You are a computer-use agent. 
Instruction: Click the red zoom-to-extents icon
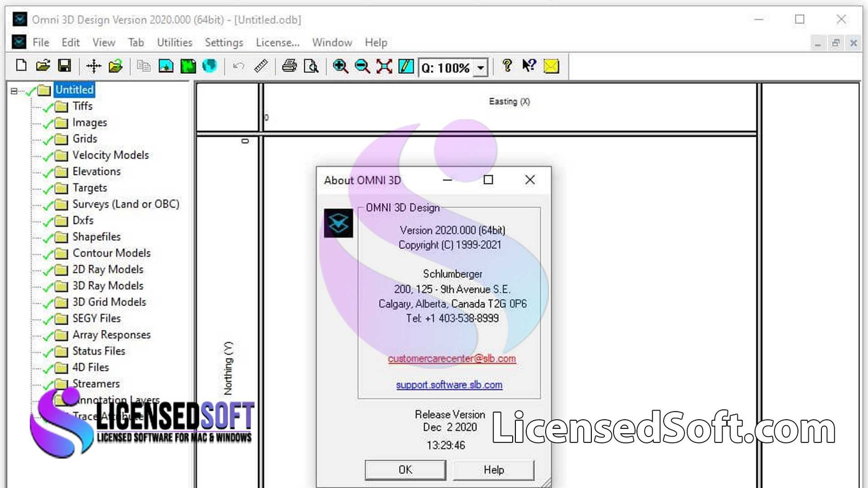point(384,66)
